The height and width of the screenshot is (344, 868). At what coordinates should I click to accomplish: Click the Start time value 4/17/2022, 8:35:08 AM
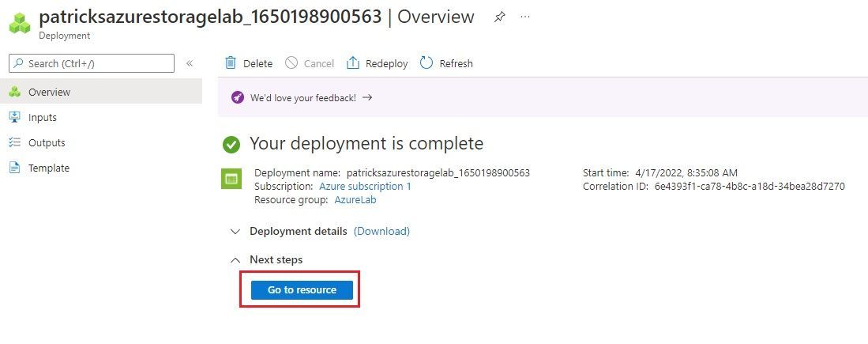pos(686,173)
